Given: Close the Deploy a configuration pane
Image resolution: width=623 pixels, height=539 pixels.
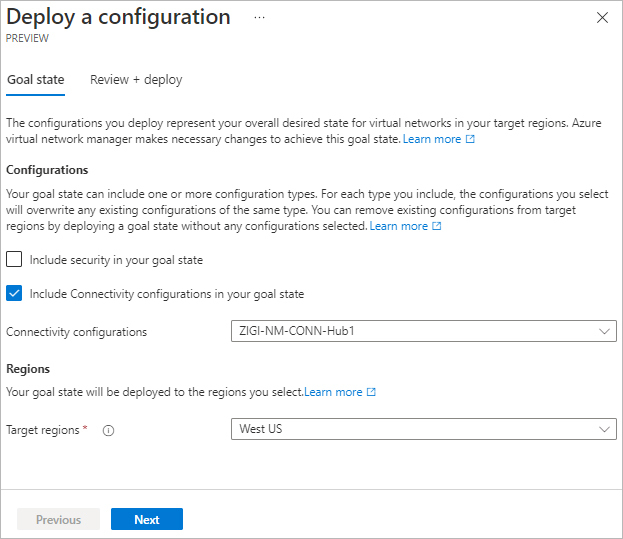Looking at the screenshot, I should pyautogui.click(x=602, y=18).
